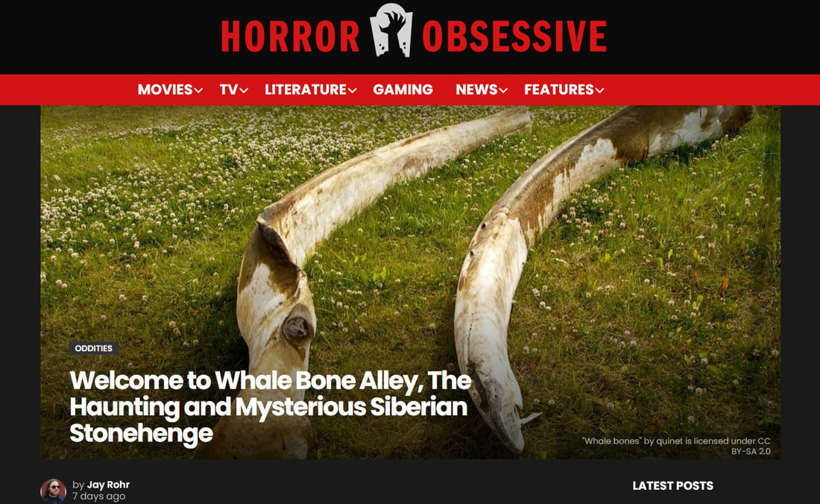Expand the chevron beside Features
Viewport: 820px width, 504px height.
(x=600, y=90)
